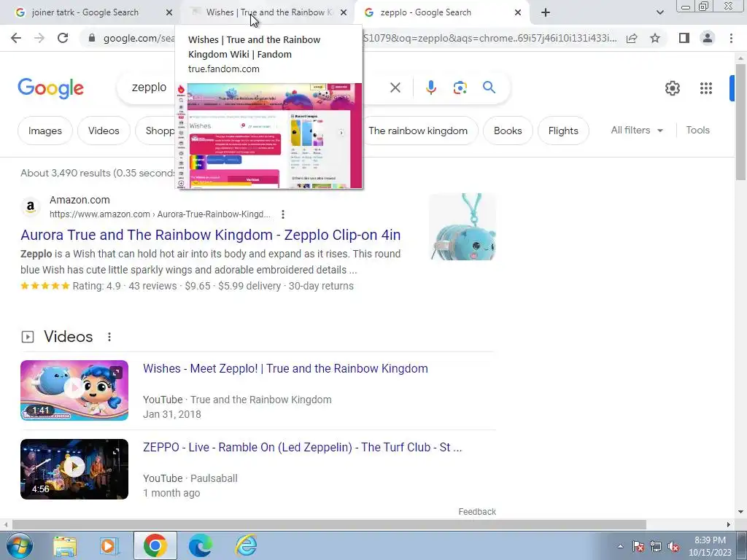The height and width of the screenshot is (560, 747).
Task: Filter results by Books
Action: pyautogui.click(x=508, y=131)
